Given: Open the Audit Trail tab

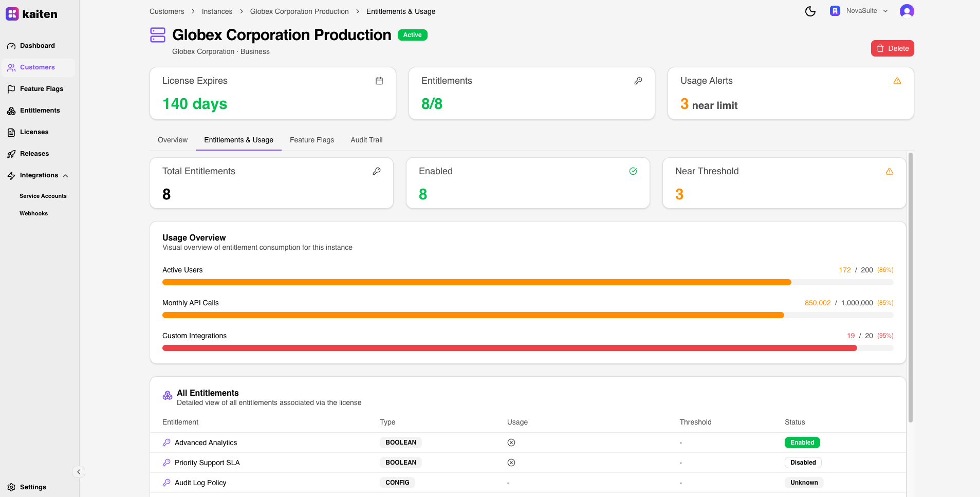Looking at the screenshot, I should tap(366, 140).
